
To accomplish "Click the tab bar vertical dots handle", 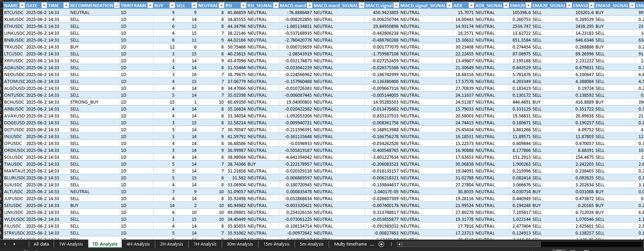I will (391, 244).
